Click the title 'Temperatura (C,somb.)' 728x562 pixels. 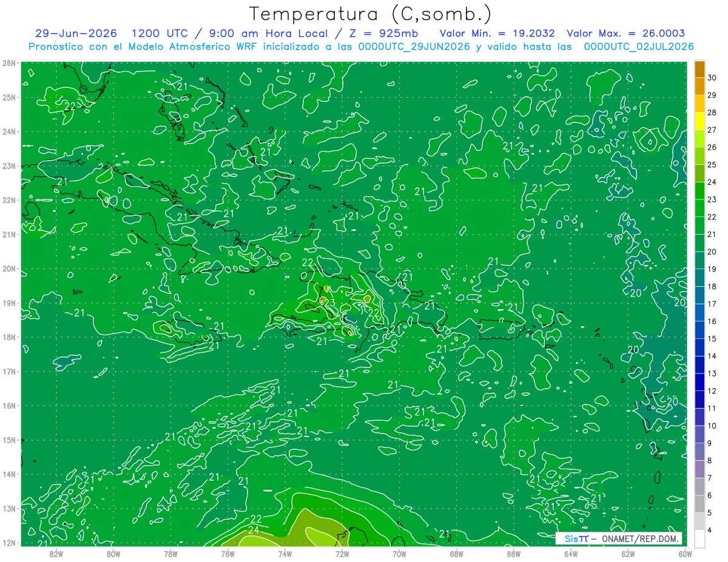coord(371,14)
